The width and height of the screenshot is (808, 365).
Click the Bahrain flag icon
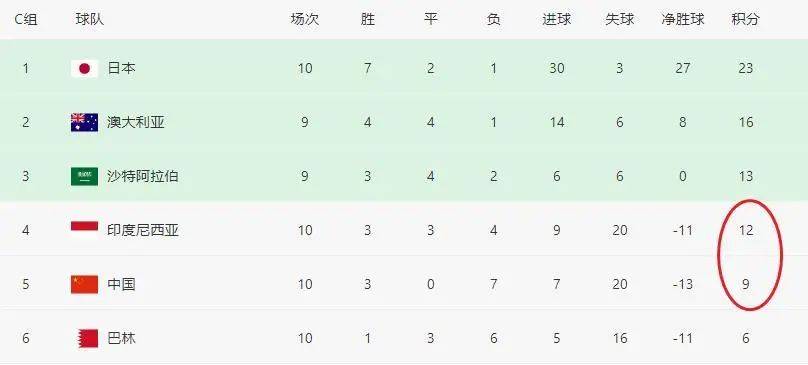point(88,339)
